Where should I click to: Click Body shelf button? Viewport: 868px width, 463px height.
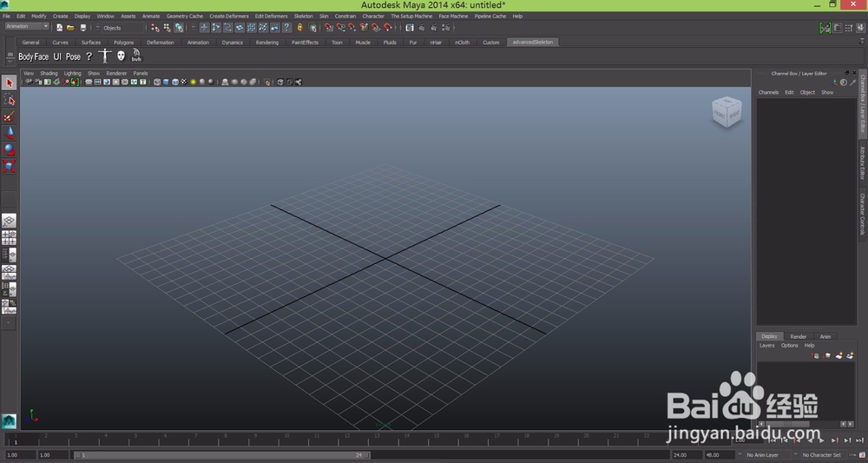click(25, 56)
